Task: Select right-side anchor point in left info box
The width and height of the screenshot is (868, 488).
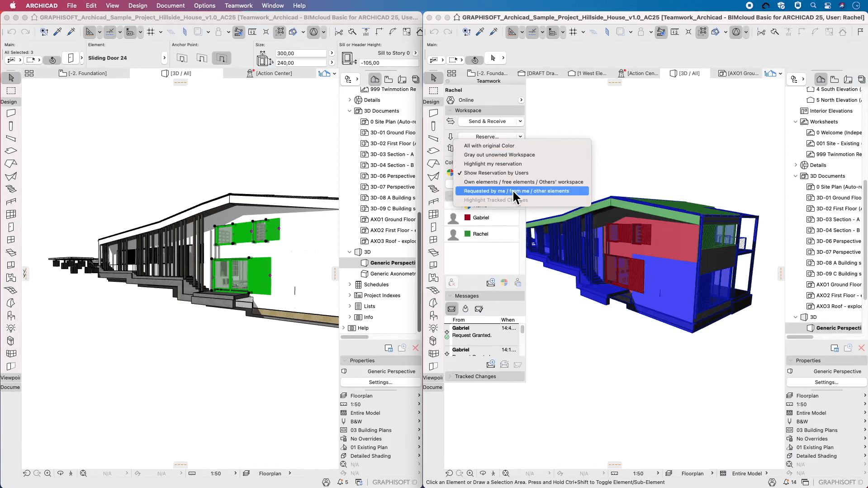Action: point(222,58)
